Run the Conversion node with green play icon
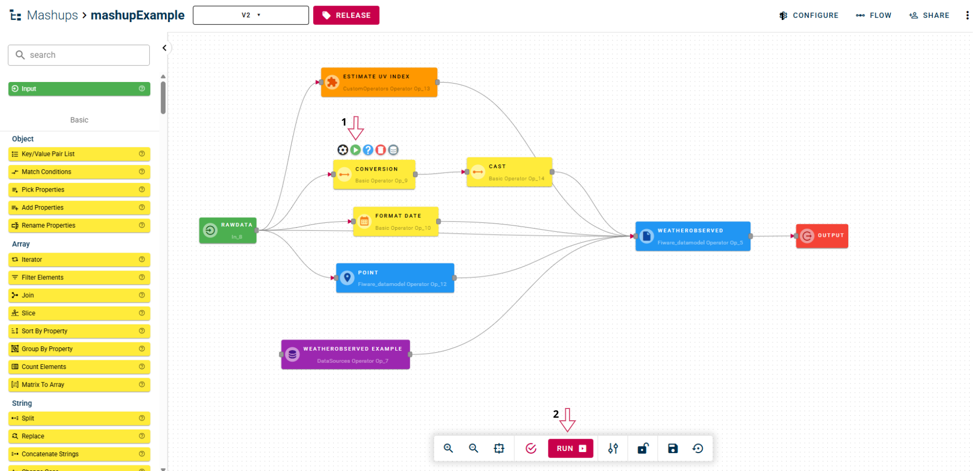 (355, 150)
